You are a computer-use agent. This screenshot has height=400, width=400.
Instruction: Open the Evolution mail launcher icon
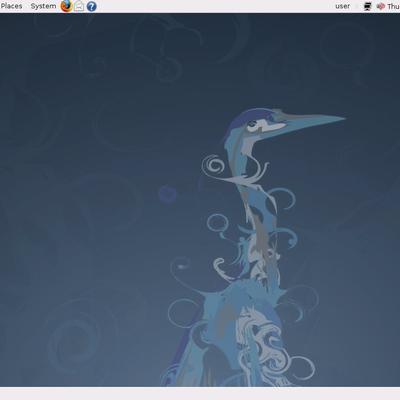79,6
